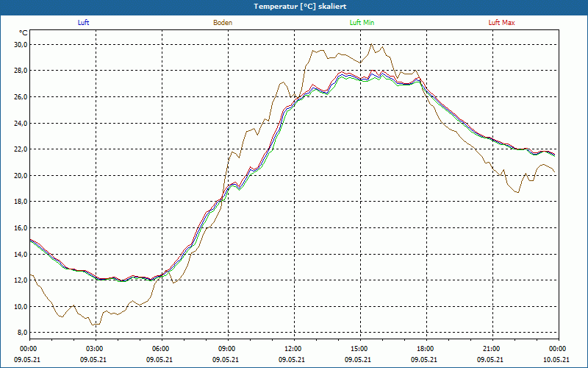The width and height of the screenshot is (588, 368).
Task: Click the 8,0 y-axis value
Action: click(23, 333)
